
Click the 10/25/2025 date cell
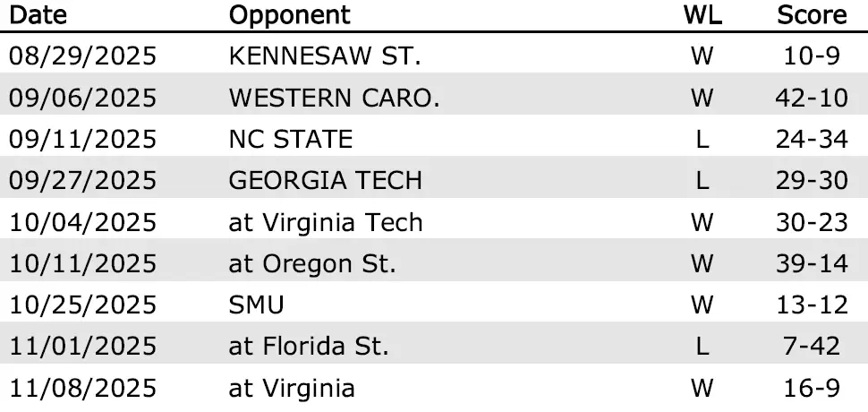tap(82, 305)
